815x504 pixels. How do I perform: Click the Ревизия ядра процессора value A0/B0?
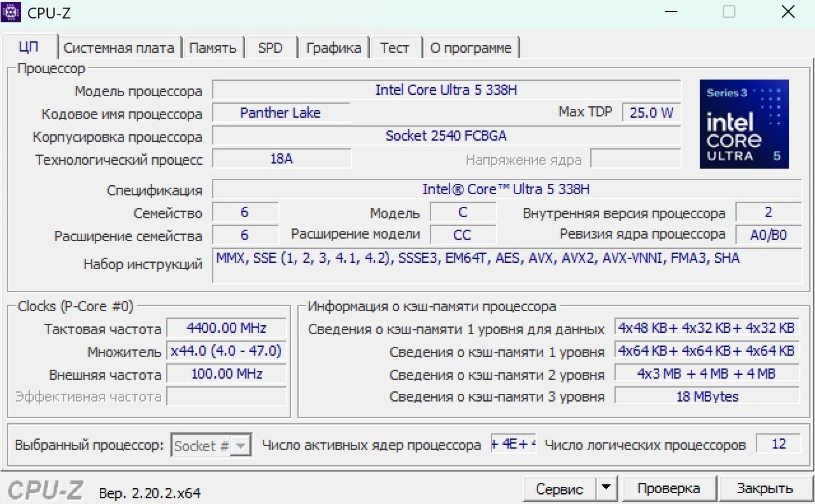pos(769,235)
